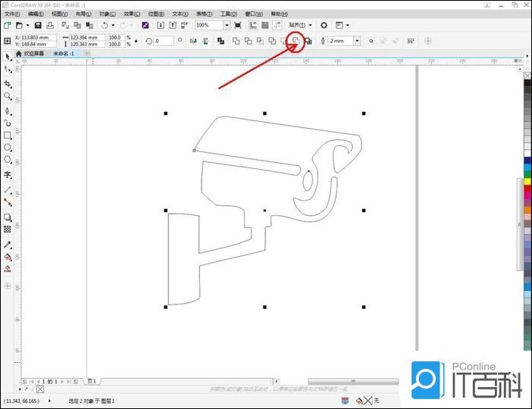The image size is (532, 409).
Task: Click the Back Minus Front button
Action: [x=296, y=41]
